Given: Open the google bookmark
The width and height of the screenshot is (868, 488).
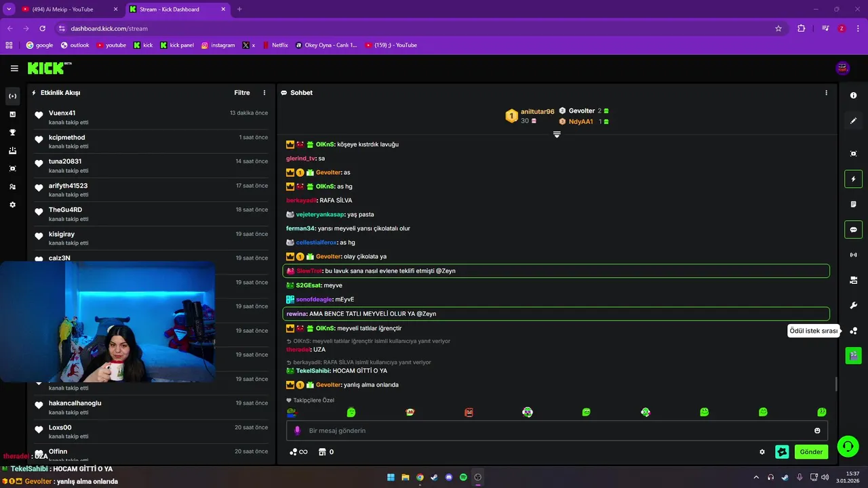Looking at the screenshot, I should pos(39,45).
